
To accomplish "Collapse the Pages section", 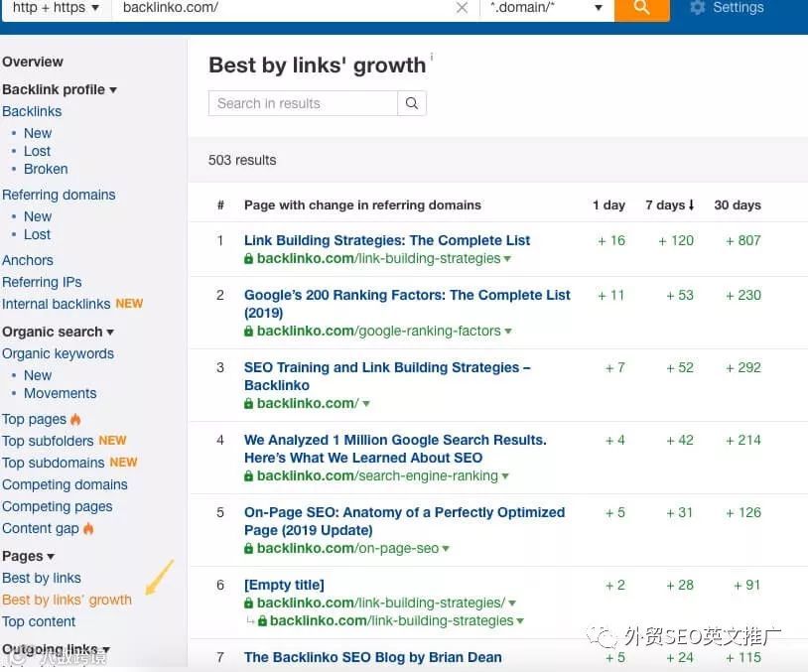I will [x=29, y=556].
